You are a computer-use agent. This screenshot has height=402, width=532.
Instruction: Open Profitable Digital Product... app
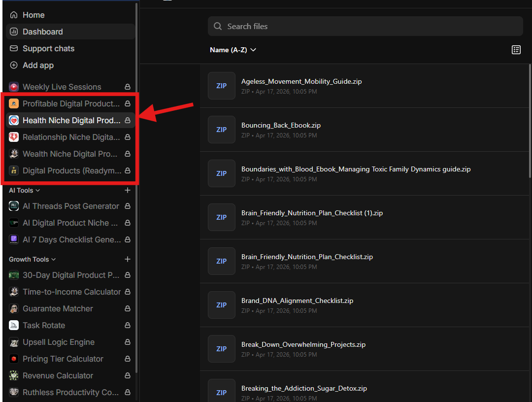[70, 103]
